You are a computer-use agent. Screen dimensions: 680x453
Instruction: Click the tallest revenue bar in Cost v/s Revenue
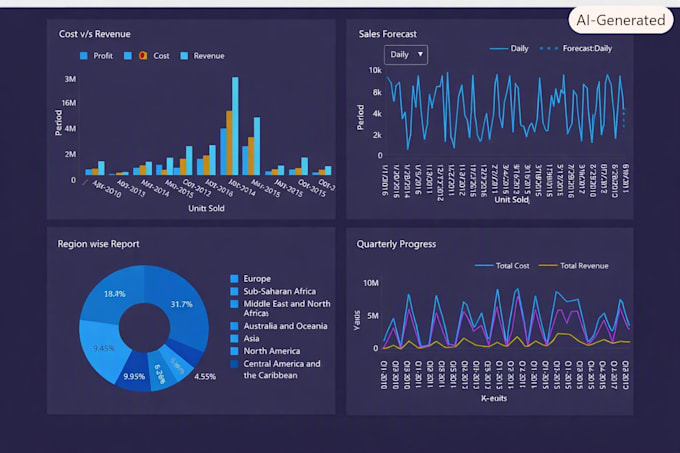point(235,126)
